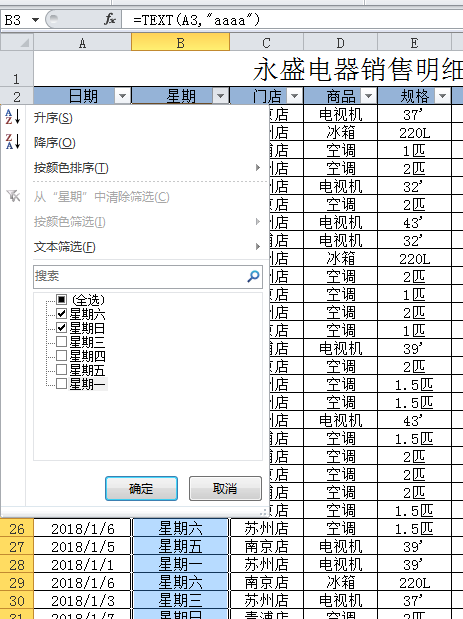
Task: Toggle the (全选) select all checkbox
Action: point(61,299)
